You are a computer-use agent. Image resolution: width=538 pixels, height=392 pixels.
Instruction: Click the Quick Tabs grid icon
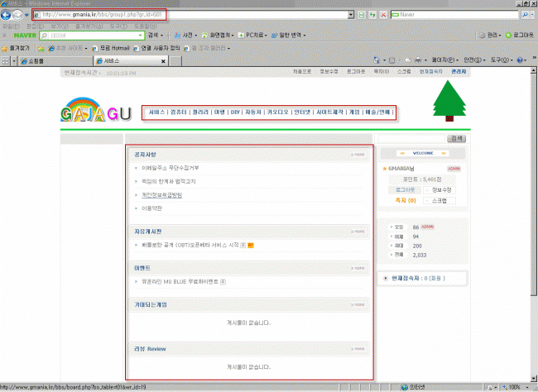[x=5, y=61]
